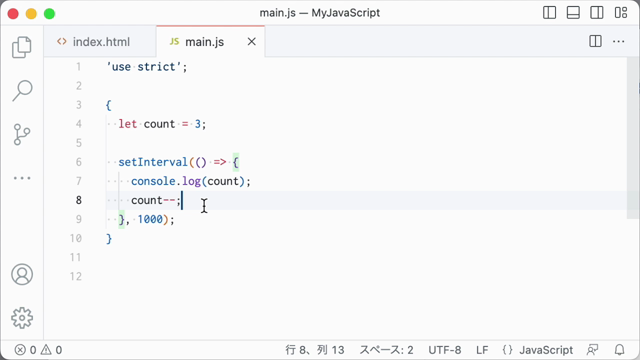Change indentation via スペース: 2
The image size is (640, 360).
tap(386, 350)
